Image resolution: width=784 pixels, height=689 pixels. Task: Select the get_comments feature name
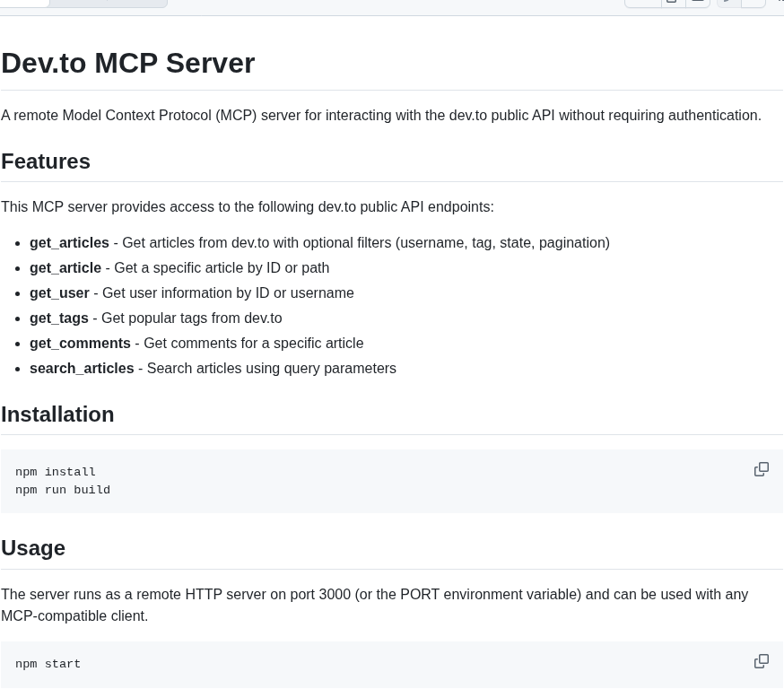pyautogui.click(x=80, y=344)
